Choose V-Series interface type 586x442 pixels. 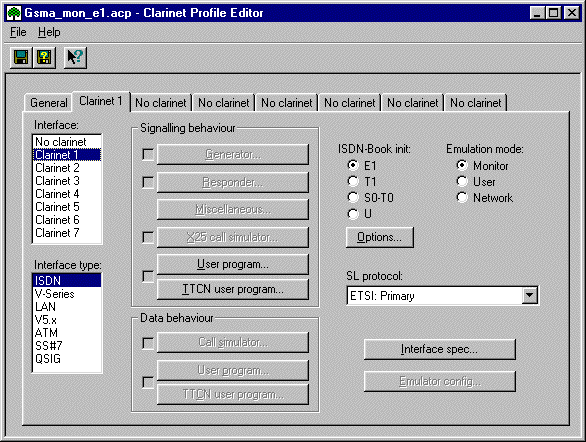coord(67,294)
